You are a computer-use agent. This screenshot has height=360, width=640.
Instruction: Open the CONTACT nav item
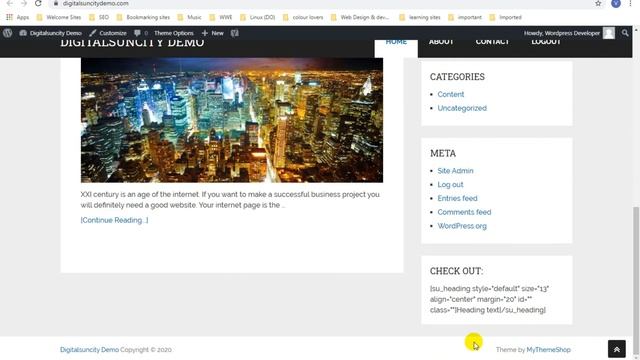tap(492, 42)
